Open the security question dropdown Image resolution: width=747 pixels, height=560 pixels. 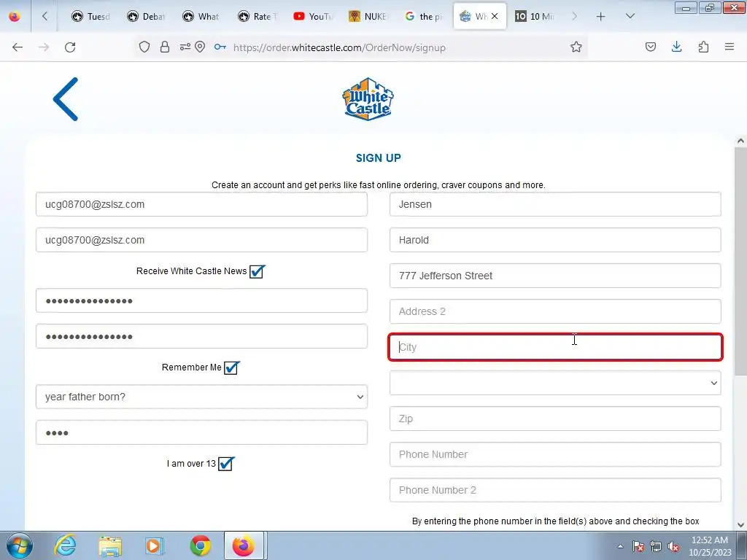(201, 397)
